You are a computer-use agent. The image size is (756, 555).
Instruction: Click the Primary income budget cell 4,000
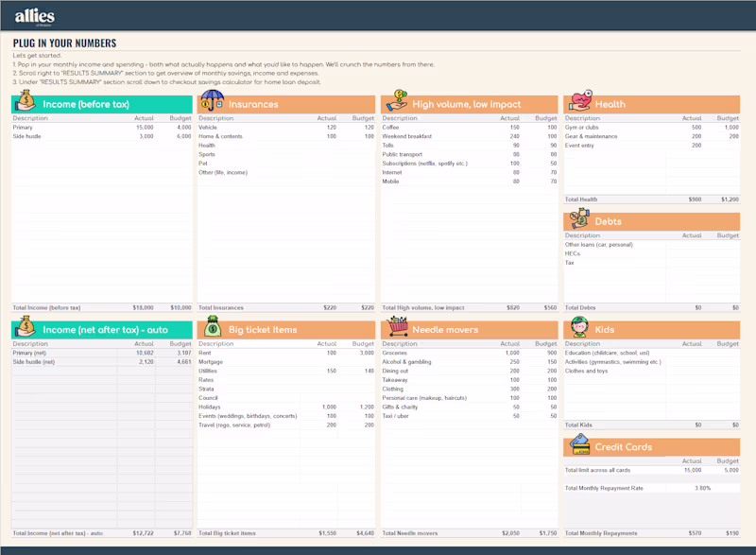tap(183, 128)
